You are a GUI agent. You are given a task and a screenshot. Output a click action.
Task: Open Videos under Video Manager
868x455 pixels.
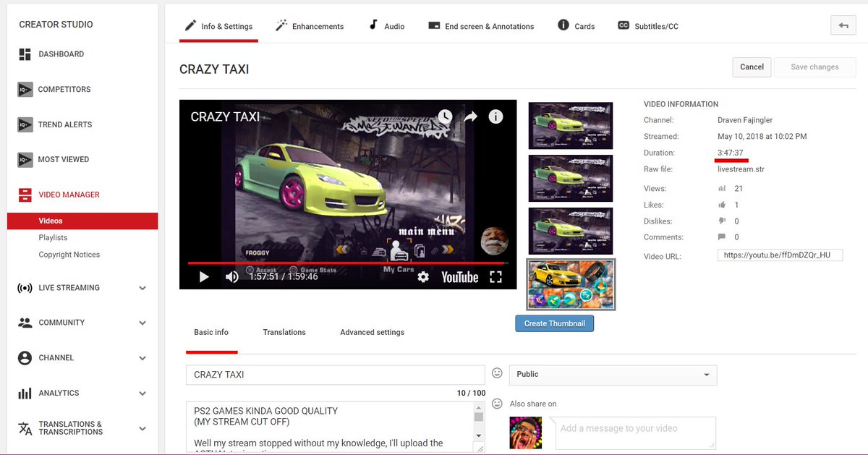pyautogui.click(x=82, y=221)
